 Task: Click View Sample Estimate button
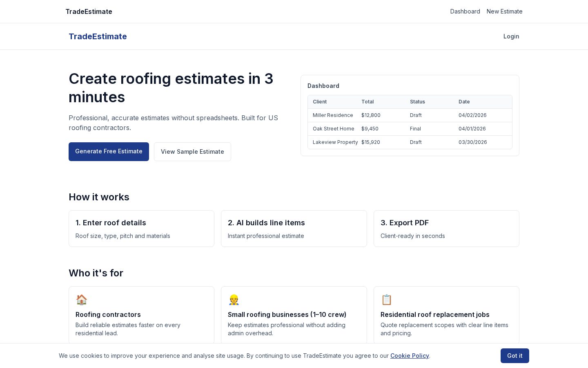[x=192, y=152]
